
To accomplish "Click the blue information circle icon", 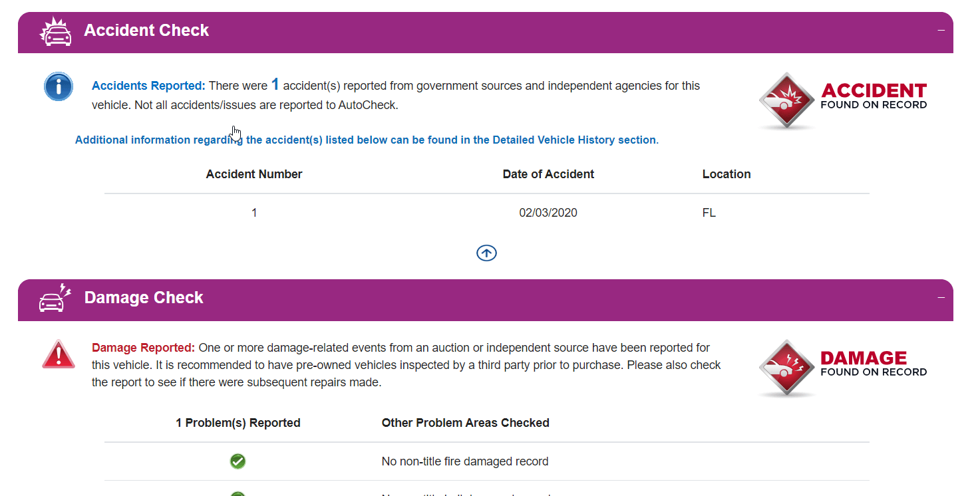I will [x=59, y=86].
